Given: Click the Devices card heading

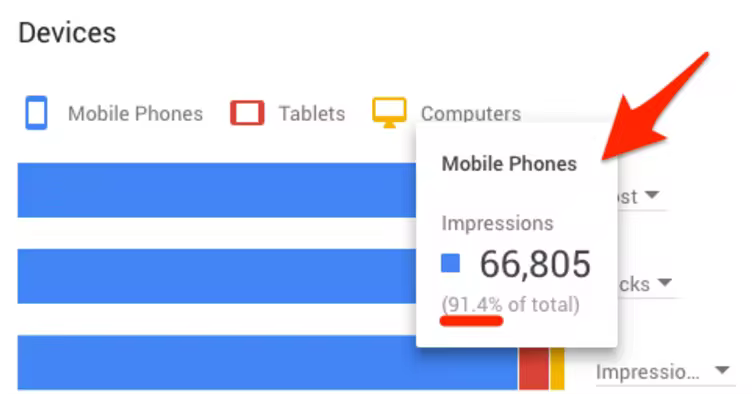Looking at the screenshot, I should coord(67,33).
